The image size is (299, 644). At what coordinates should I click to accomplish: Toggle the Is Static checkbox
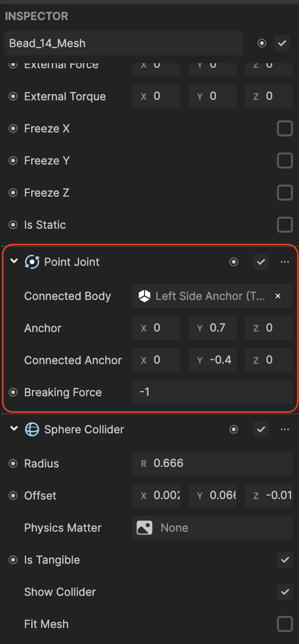(x=285, y=225)
